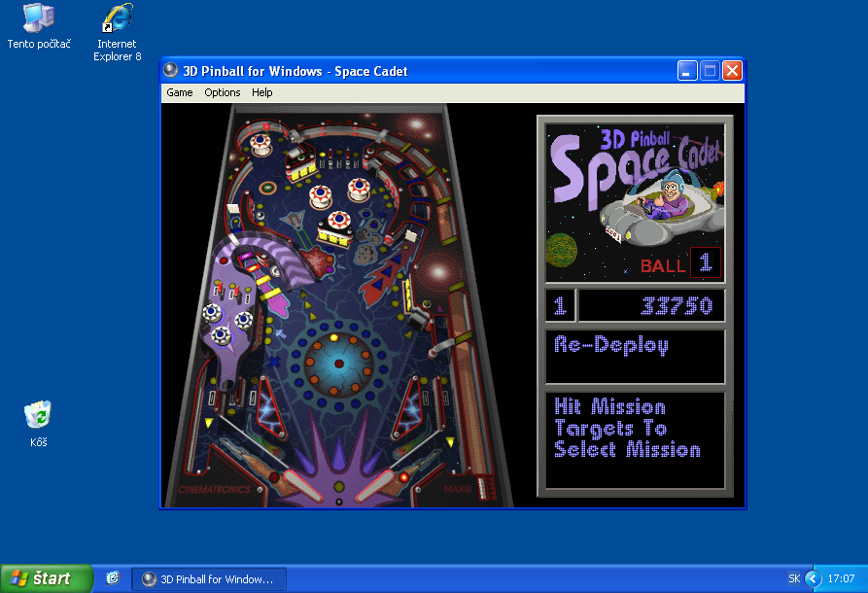The height and width of the screenshot is (593, 868).
Task: Open the Options menu
Action: tap(223, 93)
